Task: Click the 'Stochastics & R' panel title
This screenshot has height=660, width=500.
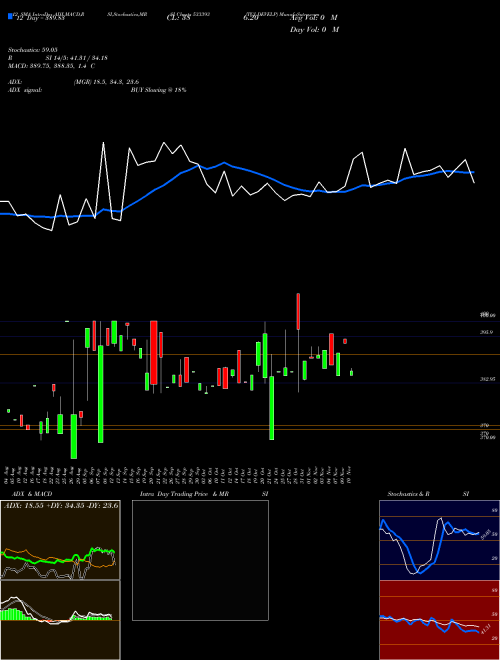Action: 409,494
